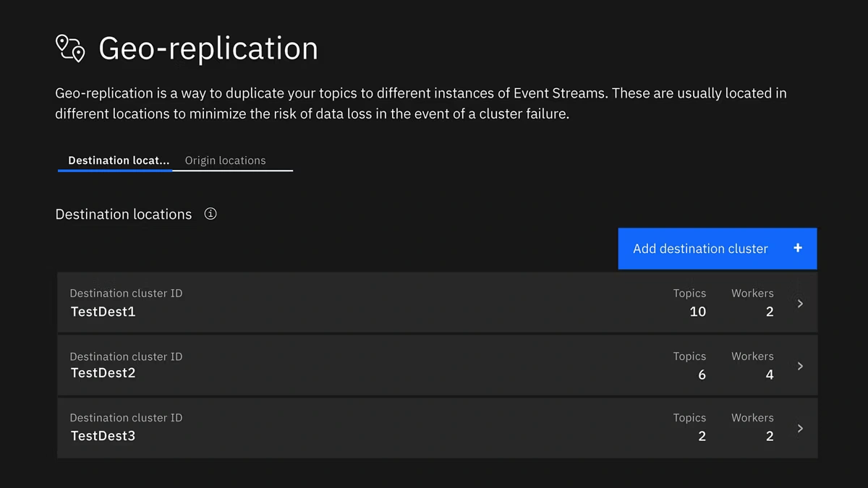The image size is (868, 488).
Task: Select the Destination locations tab
Action: tap(119, 160)
